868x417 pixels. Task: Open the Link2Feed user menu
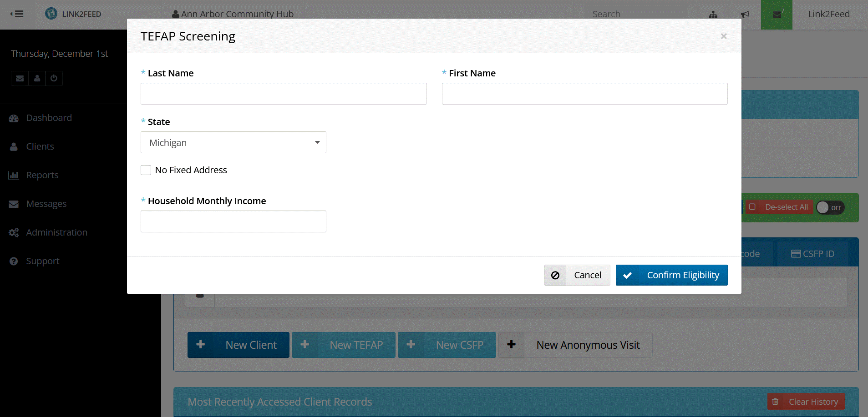(828, 14)
